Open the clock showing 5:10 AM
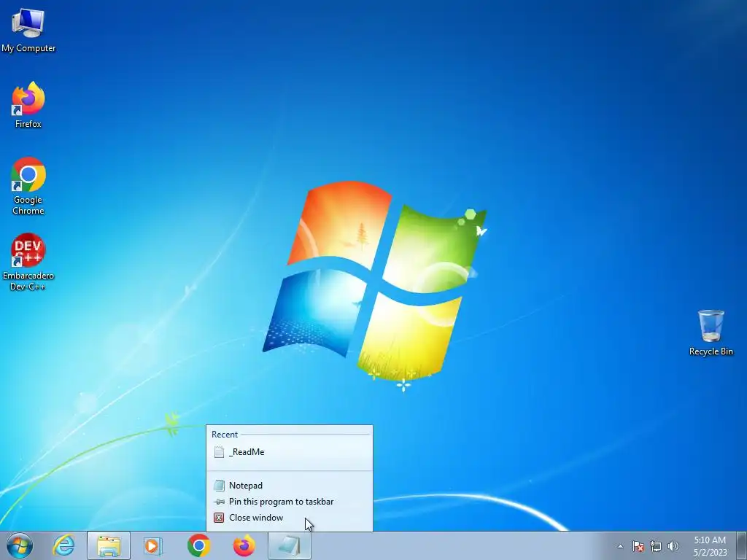747x560 pixels. point(710,546)
